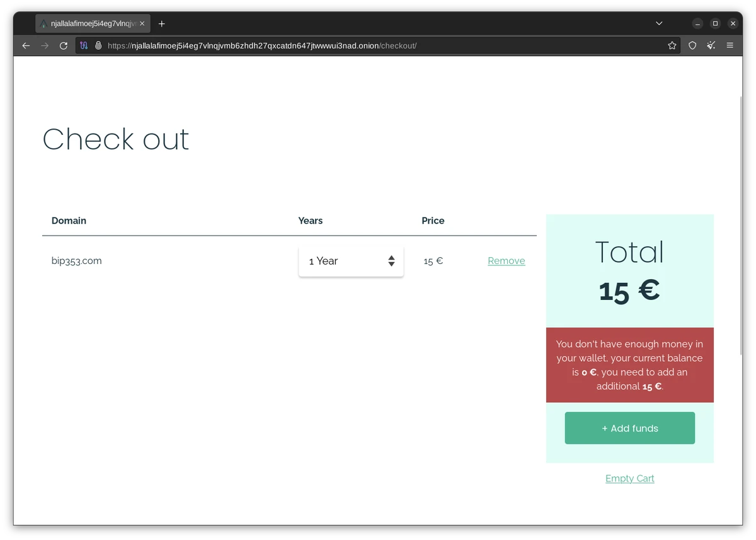Maximize the browser window
Viewport: 756px width, 540px height.
click(715, 23)
